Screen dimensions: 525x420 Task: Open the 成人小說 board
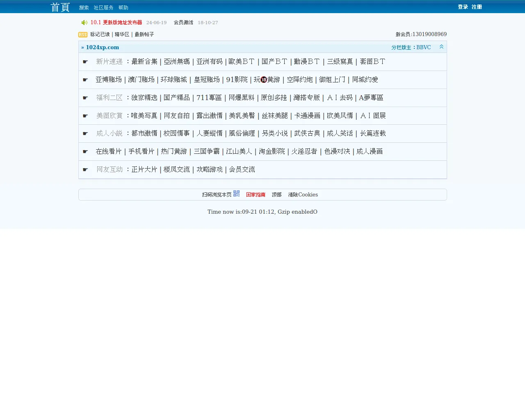[110, 133]
